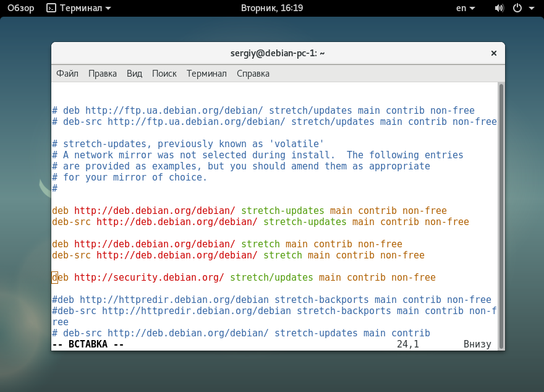
Task: Click the security.debian.org URL
Action: point(149,278)
